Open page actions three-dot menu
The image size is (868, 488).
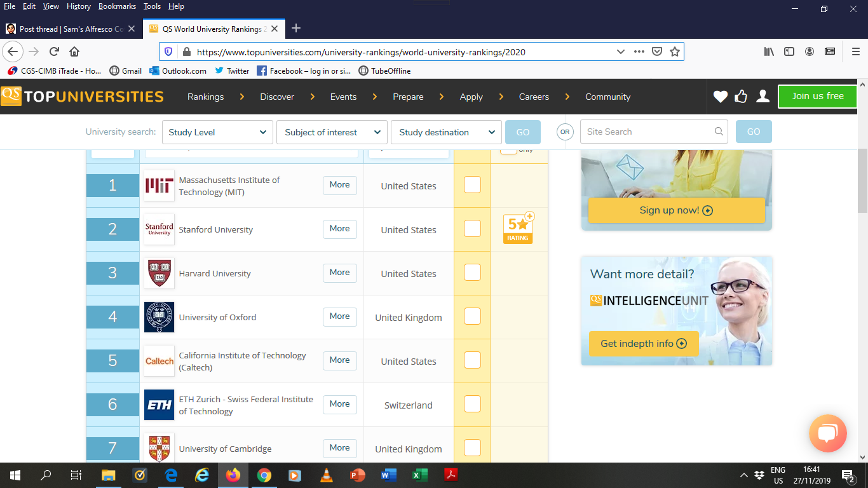639,51
